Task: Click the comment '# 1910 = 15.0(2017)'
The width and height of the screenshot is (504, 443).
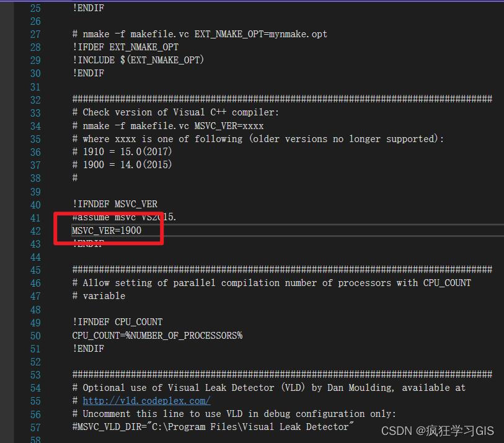Action: pyautogui.click(x=122, y=151)
